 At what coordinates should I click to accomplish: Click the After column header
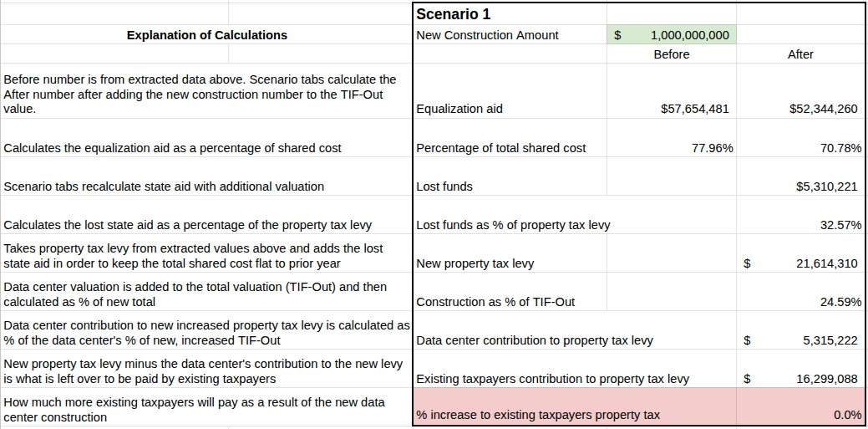(800, 54)
